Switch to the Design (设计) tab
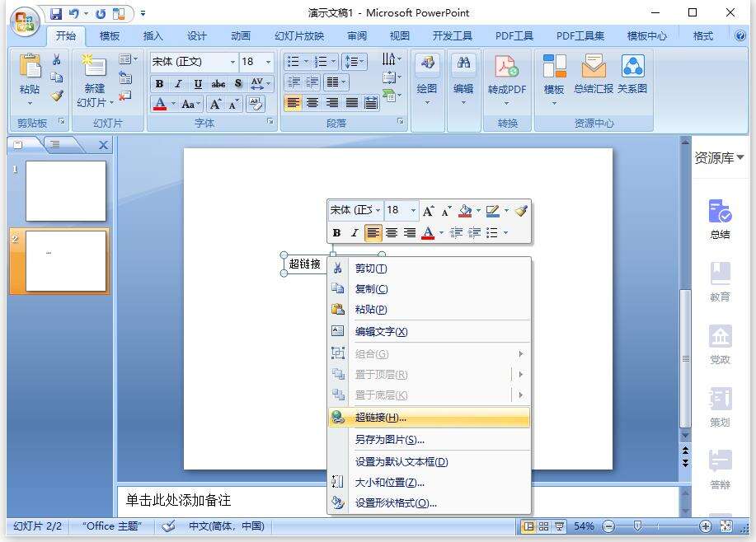 pyautogui.click(x=197, y=36)
